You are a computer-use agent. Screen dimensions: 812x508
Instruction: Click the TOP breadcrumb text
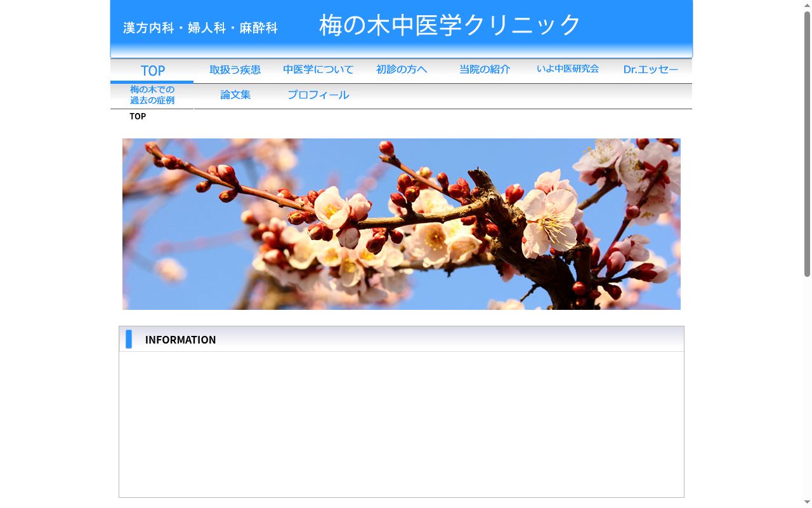[x=138, y=116]
